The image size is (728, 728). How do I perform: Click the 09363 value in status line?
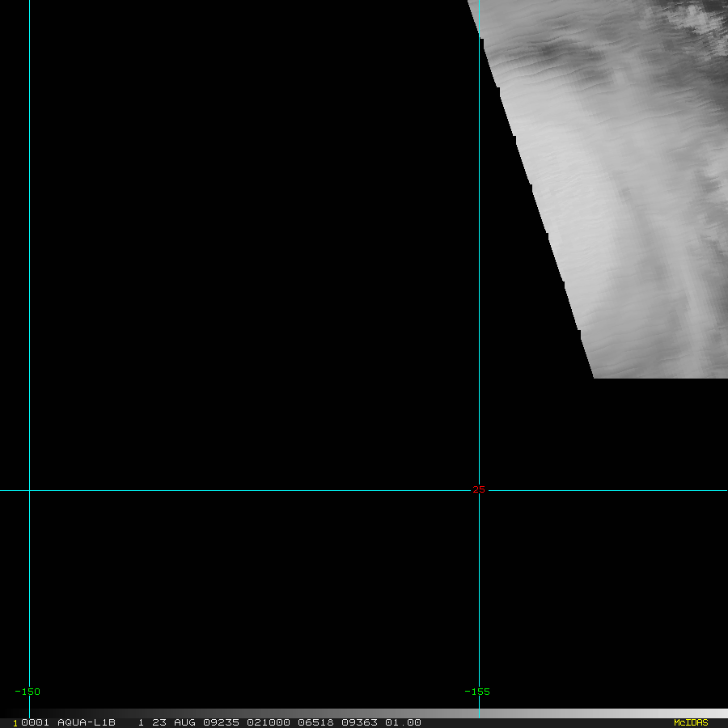coord(359,722)
